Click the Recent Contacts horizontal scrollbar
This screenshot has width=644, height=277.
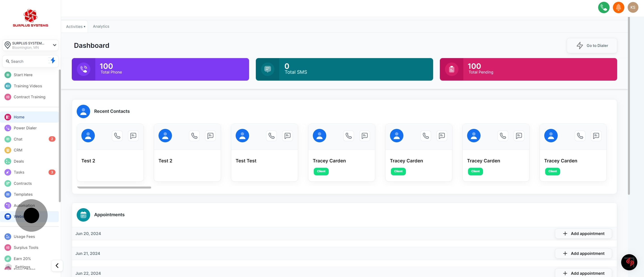coord(114,187)
